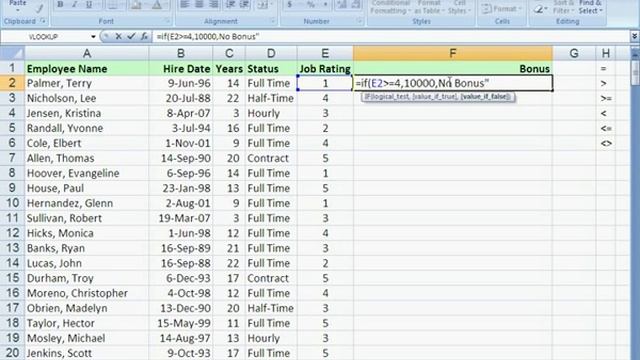
Task: Select row 7 header
Action: pos(12,158)
